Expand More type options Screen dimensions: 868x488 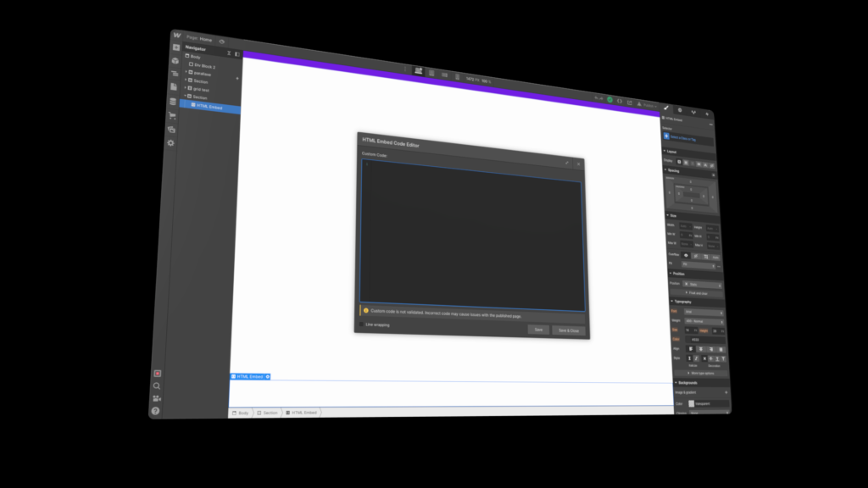(701, 374)
